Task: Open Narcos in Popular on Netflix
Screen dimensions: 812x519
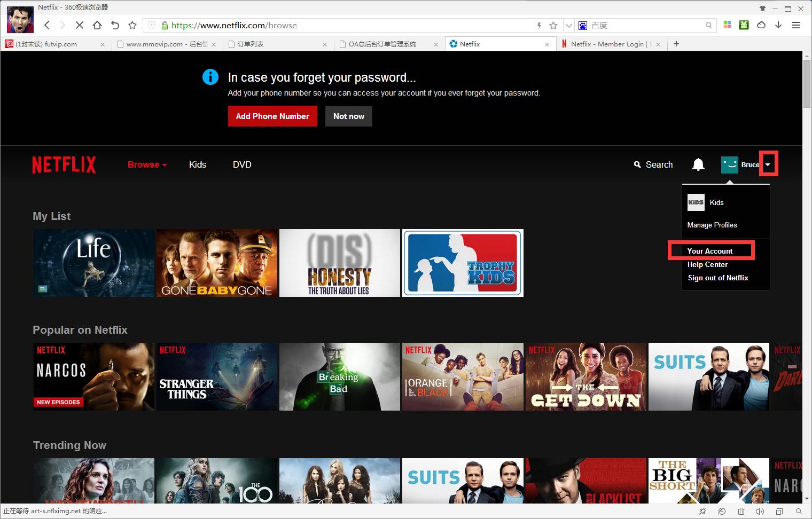Action: point(94,376)
